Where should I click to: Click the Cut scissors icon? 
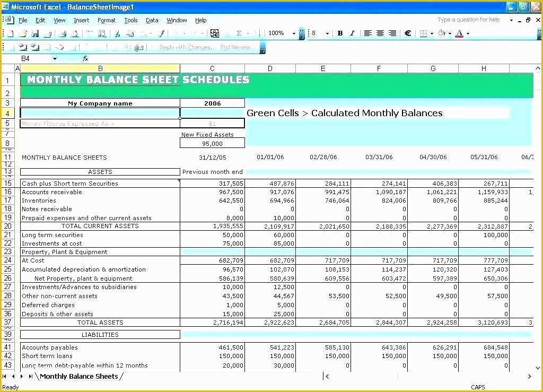point(117,33)
